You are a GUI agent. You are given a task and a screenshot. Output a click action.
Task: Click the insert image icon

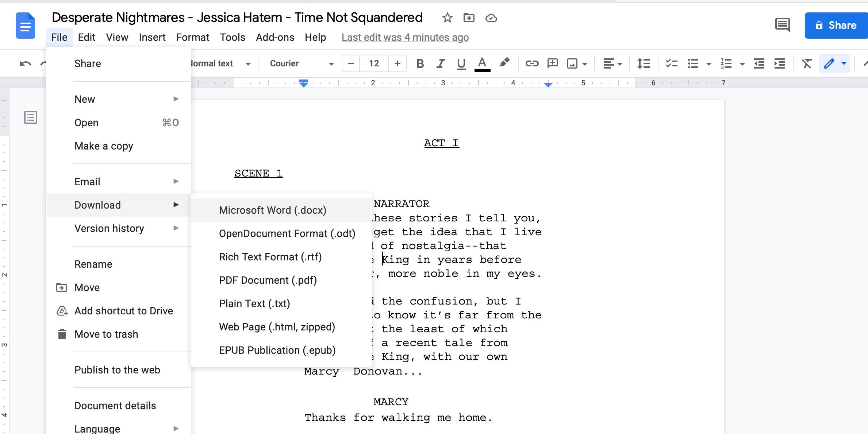click(x=572, y=64)
